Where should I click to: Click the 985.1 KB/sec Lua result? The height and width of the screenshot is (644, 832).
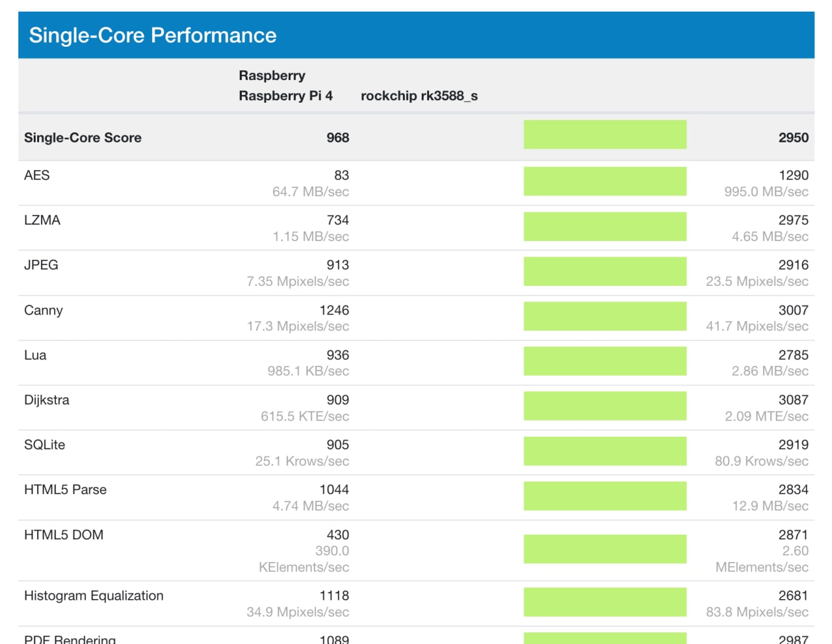click(x=308, y=371)
